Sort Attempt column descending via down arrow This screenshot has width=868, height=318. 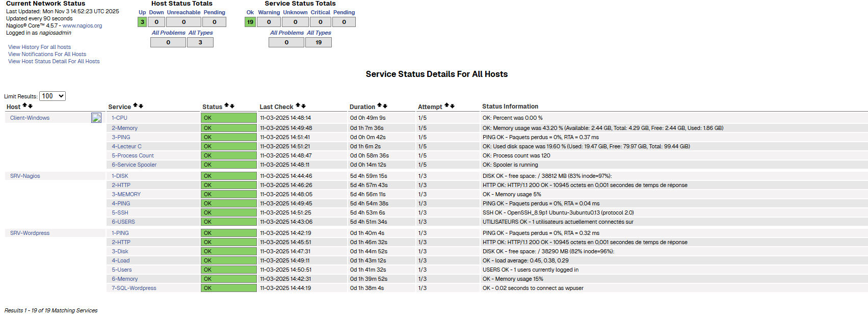(452, 106)
